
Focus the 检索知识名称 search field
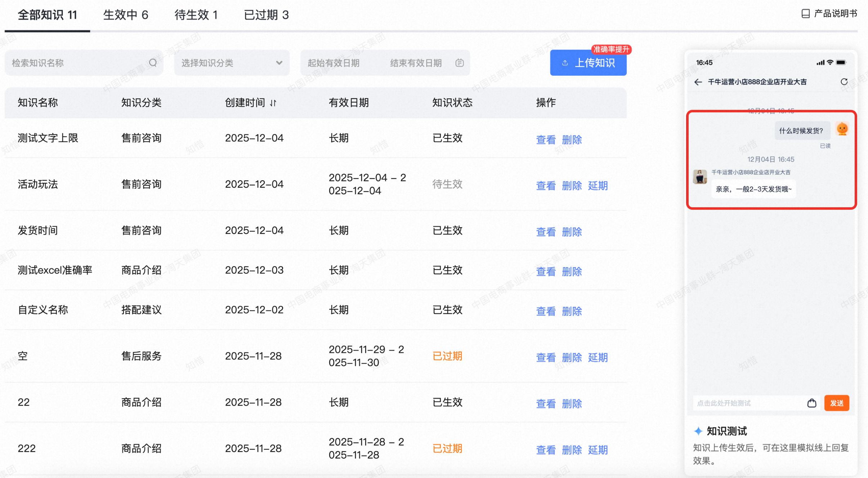tap(84, 63)
